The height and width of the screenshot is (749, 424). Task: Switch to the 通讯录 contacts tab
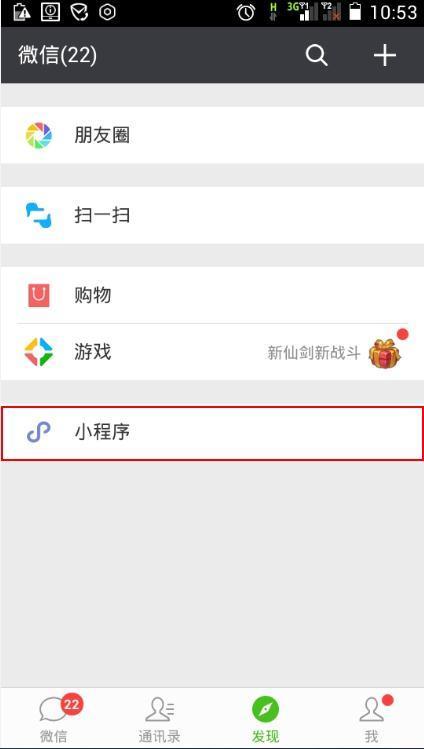pos(159,719)
